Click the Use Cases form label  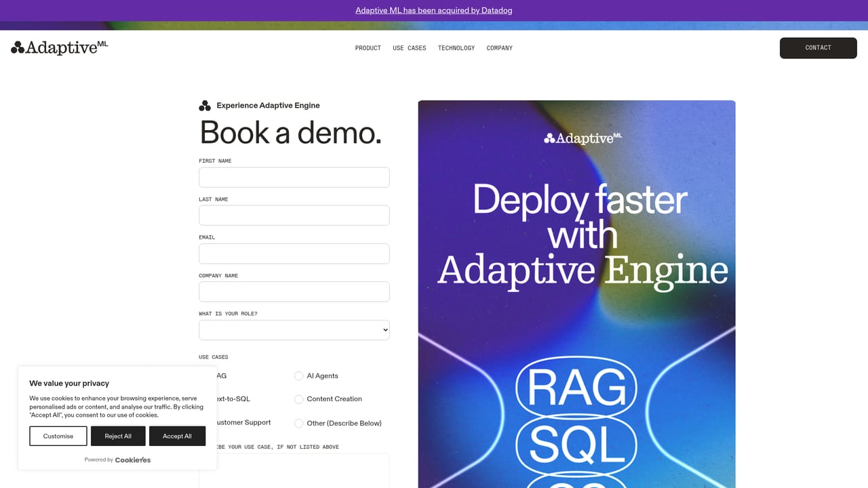(214, 357)
